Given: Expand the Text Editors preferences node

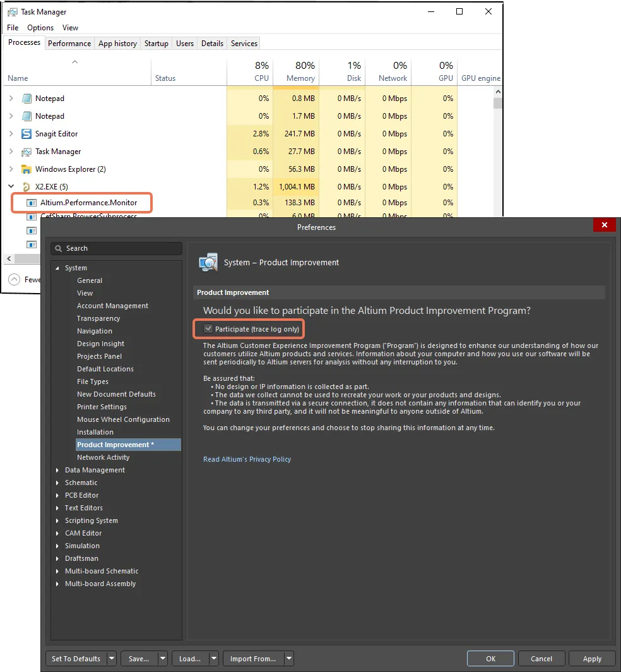Looking at the screenshot, I should [57, 508].
